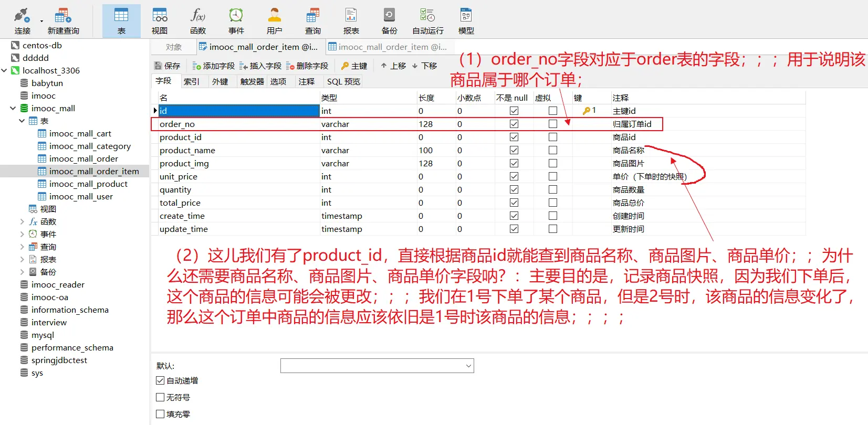Toggle 虚拟 checkbox for product_name field
Image resolution: width=868 pixels, height=425 pixels.
553,150
